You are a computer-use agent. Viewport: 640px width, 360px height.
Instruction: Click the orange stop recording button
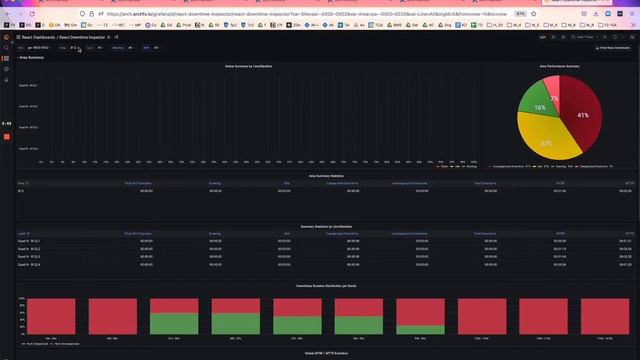(x=7, y=137)
